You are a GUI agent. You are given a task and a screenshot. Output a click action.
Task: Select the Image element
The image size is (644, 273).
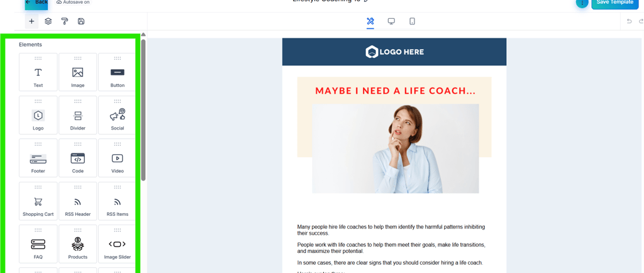(77, 72)
